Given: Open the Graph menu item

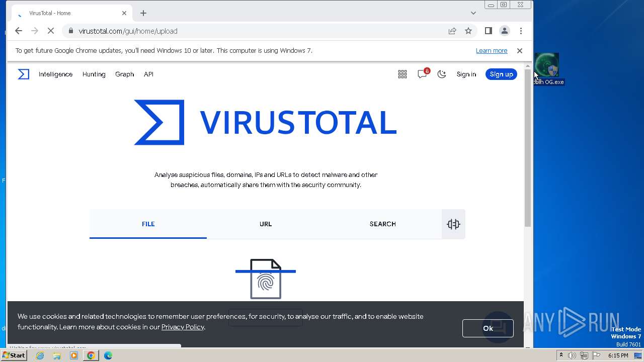Looking at the screenshot, I should pyautogui.click(x=124, y=74).
